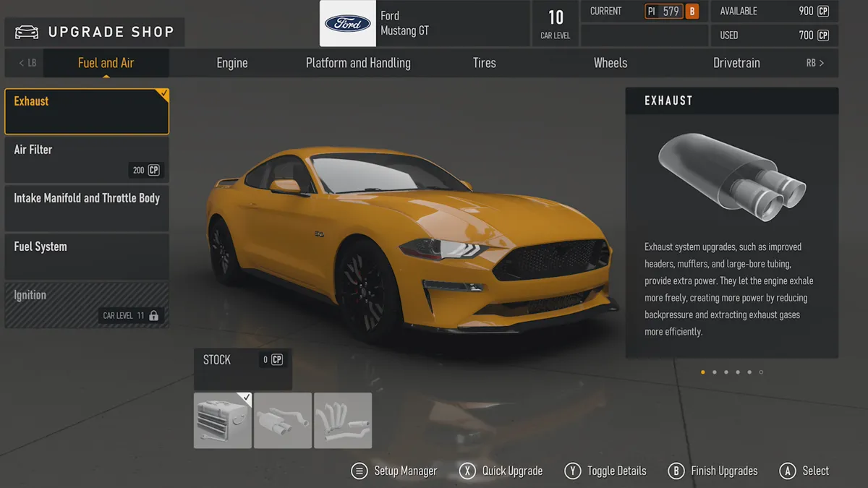
Task: Click the lock icon on Ignition row
Action: tap(153, 315)
